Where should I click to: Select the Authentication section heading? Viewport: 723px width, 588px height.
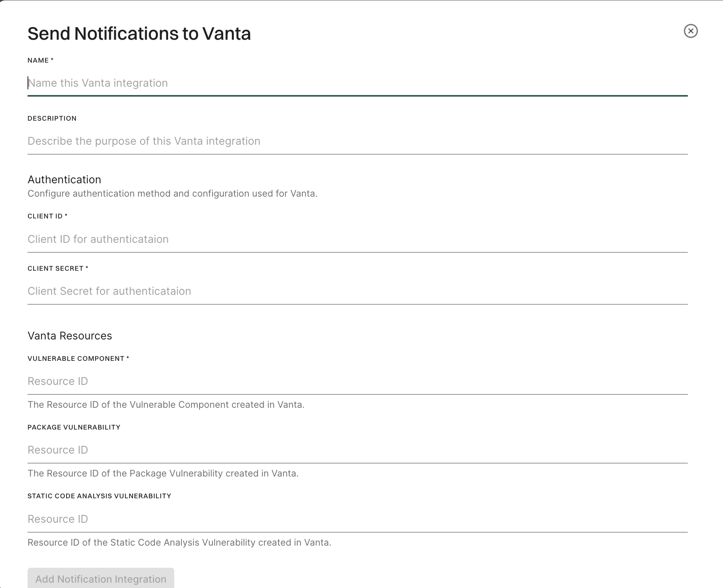pyautogui.click(x=64, y=179)
